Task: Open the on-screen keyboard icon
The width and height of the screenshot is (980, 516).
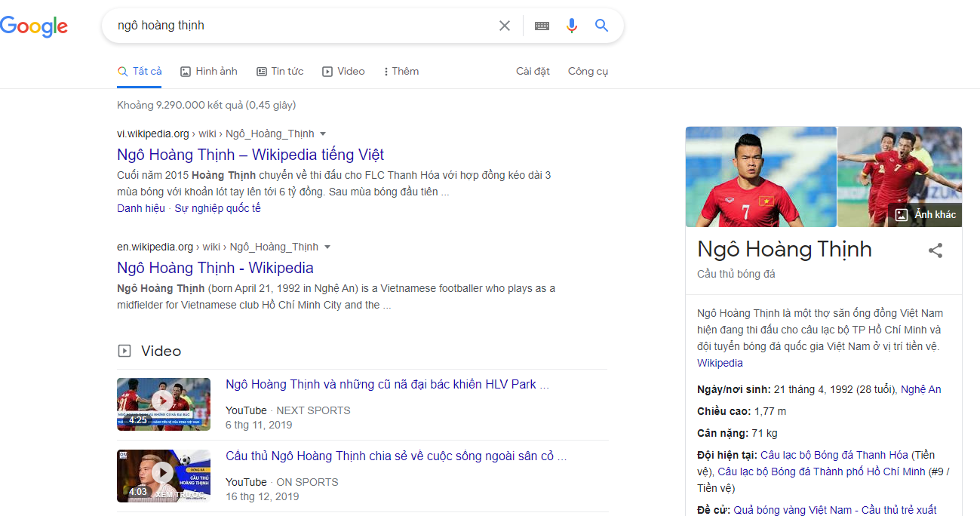Action: 542,26
